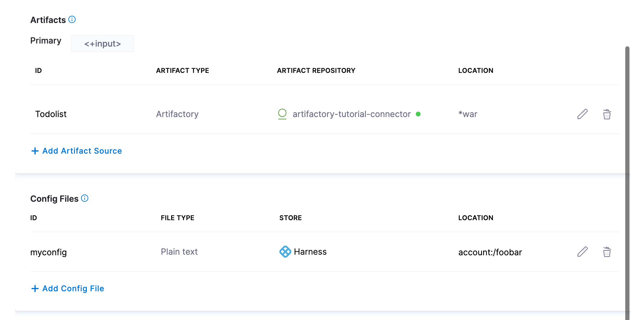644x320 pixels.
Task: Click the Harness store logo icon
Action: [285, 252]
